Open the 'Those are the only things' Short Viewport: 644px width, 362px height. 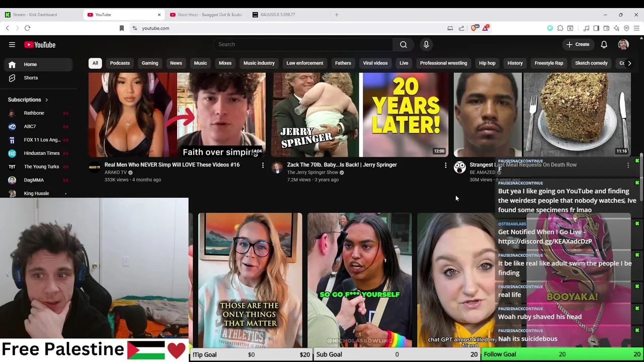[250, 280]
